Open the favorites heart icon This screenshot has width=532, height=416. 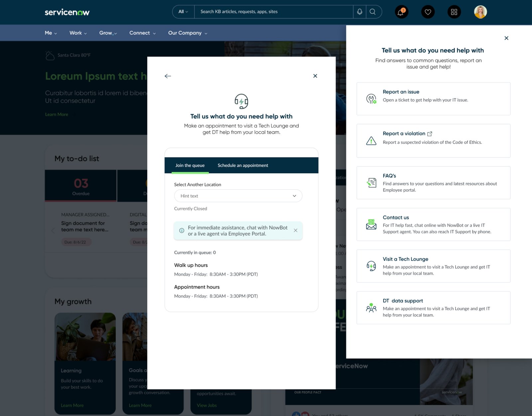[428, 12]
